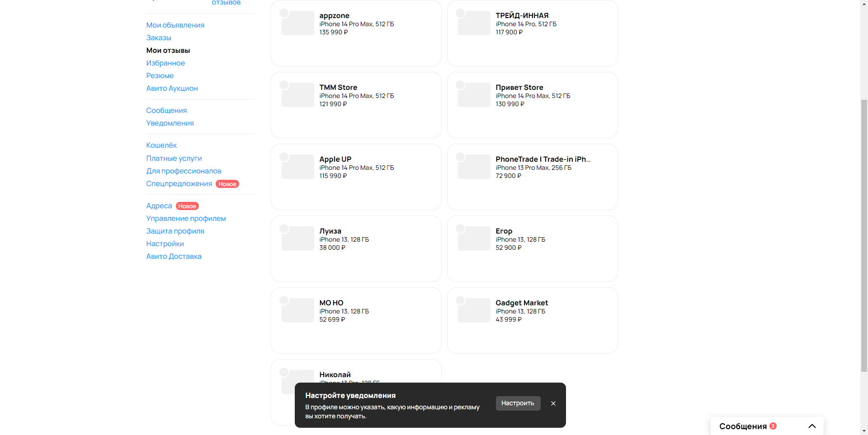This screenshot has height=435, width=868.
Task: Open Настройки in sidebar
Action: pos(165,244)
